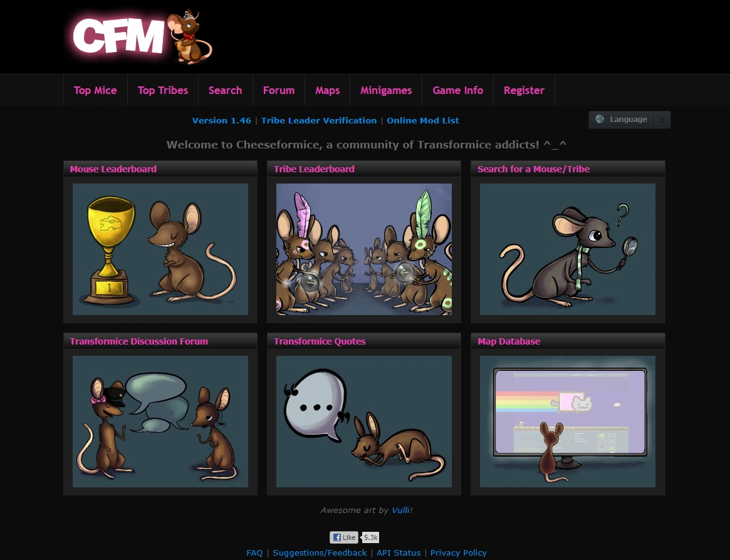Screen dimensions: 730x560
Task: Click the globe icon in Language selector
Action: [x=600, y=119]
